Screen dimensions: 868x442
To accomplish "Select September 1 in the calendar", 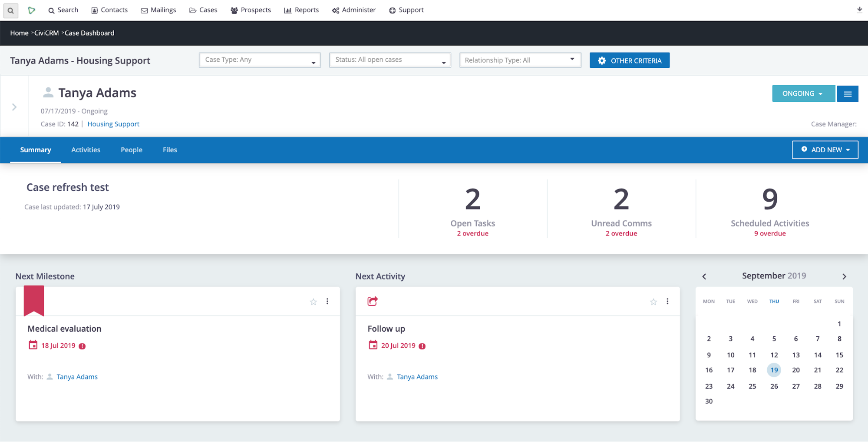I will pyautogui.click(x=839, y=324).
